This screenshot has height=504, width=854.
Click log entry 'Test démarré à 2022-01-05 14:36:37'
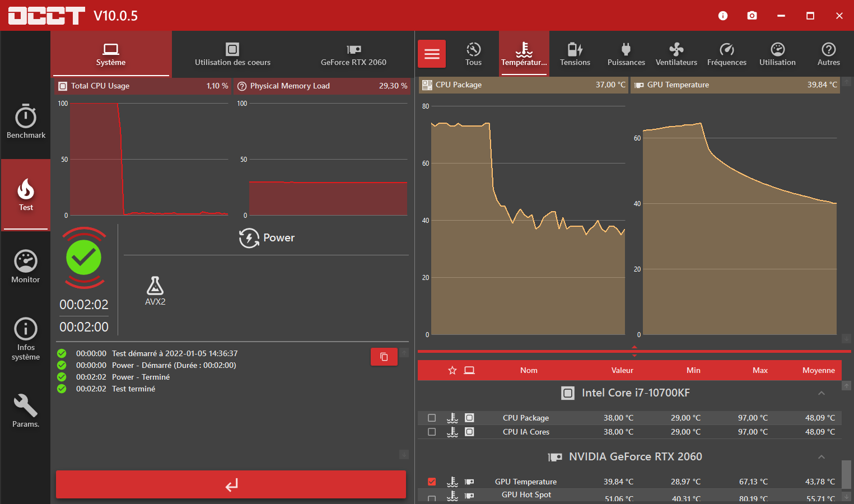click(175, 353)
